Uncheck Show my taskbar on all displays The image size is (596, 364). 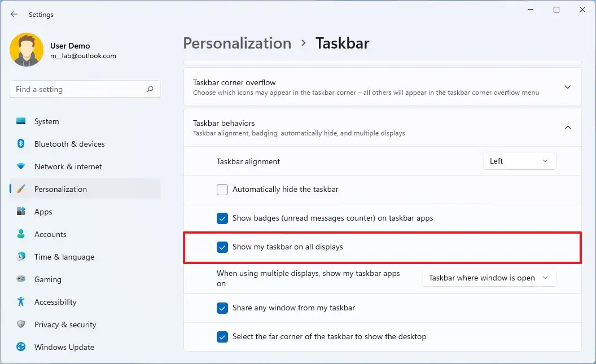click(222, 247)
